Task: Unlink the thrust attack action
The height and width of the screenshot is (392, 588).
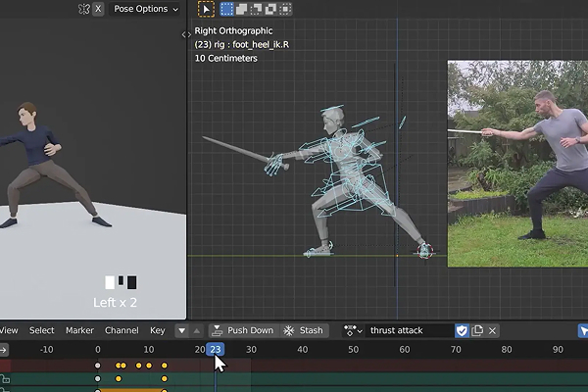Action: pos(492,330)
